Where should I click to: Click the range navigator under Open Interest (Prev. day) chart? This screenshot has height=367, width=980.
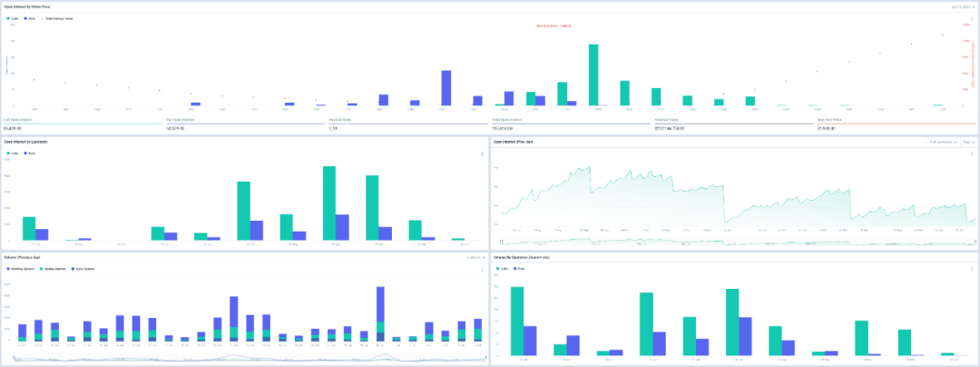(738, 241)
